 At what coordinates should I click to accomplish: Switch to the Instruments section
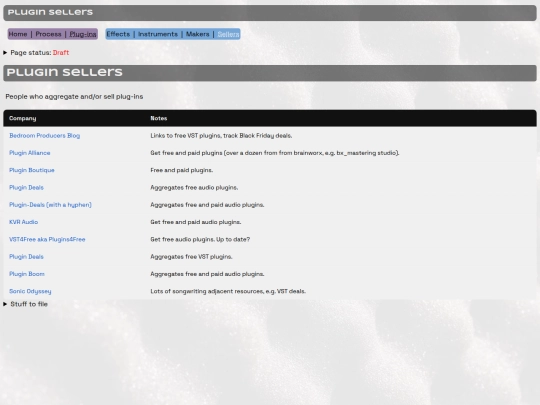click(158, 34)
